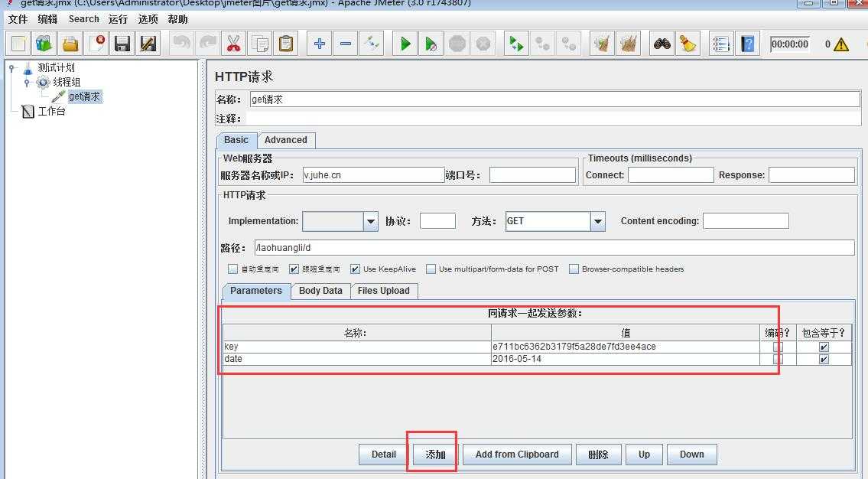
Task: Click Start no pauses icon
Action: click(x=431, y=44)
